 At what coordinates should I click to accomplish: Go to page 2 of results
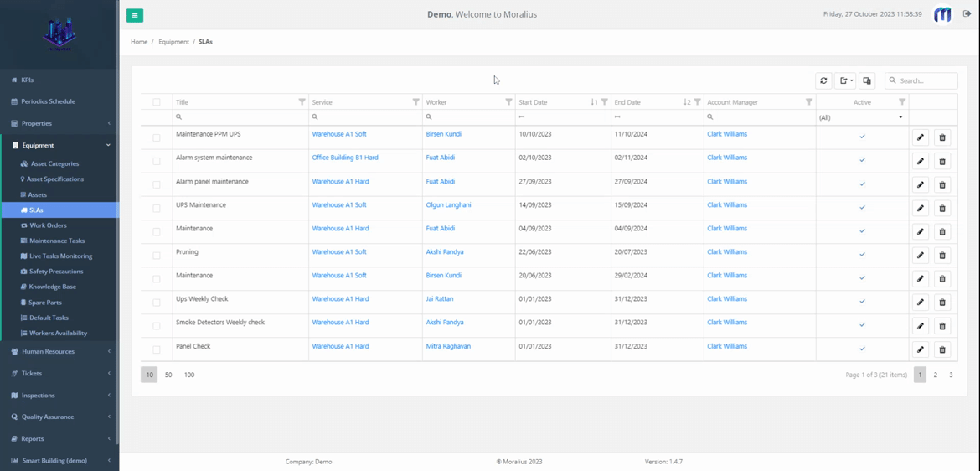(936, 375)
